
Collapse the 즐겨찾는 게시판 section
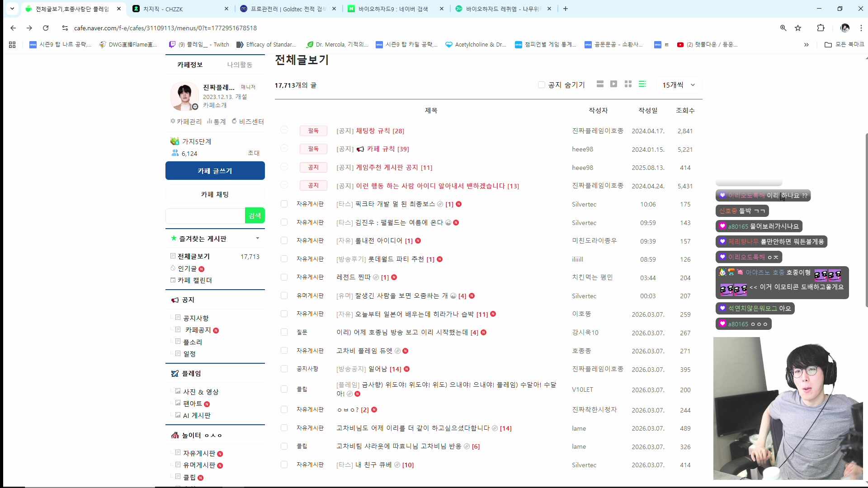click(258, 238)
